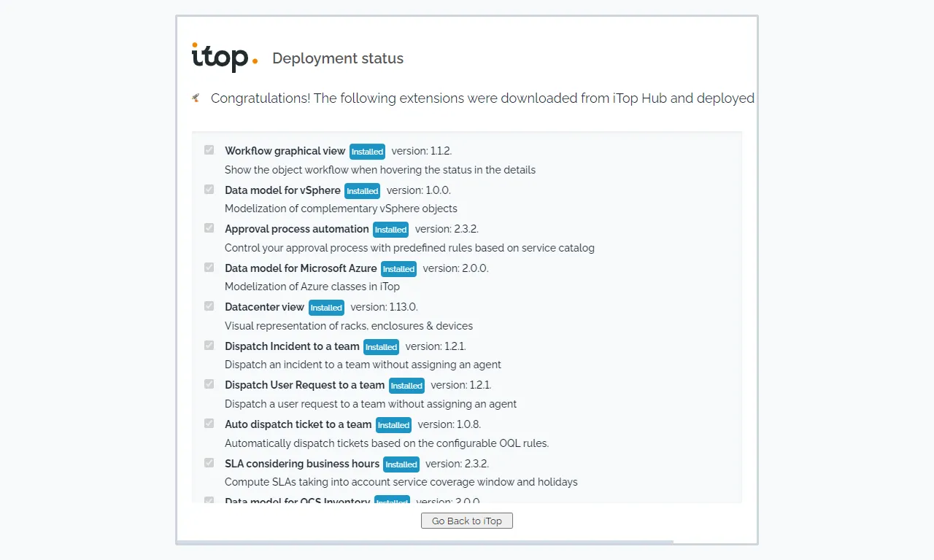Image resolution: width=934 pixels, height=560 pixels.
Task: Click 'version: 2.0.0.' next to Microsoft Azure
Action: pos(456,268)
